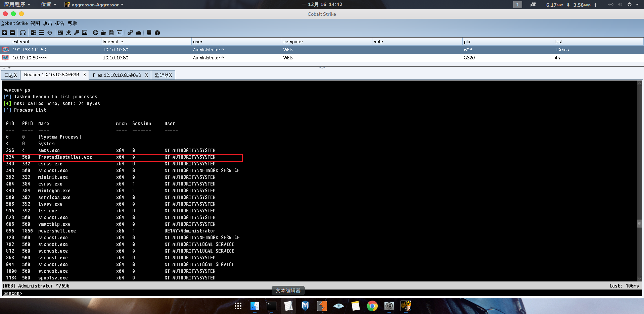Open Downloads via the download arrow icon

tap(68, 33)
